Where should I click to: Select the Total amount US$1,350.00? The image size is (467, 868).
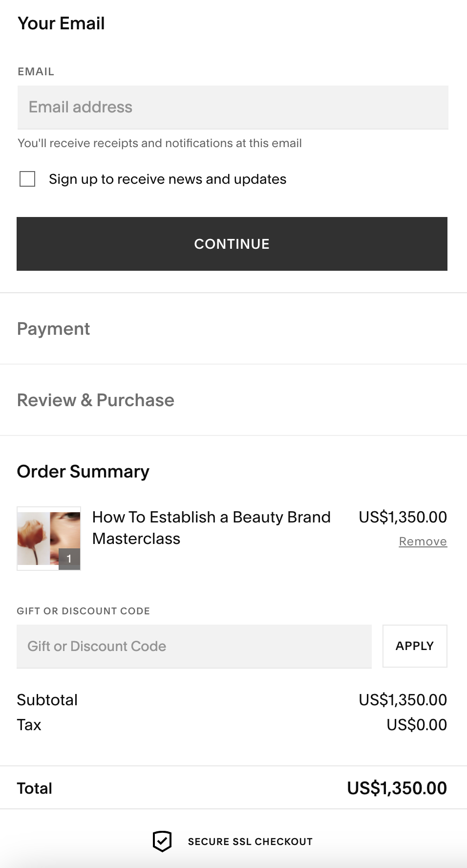(397, 788)
